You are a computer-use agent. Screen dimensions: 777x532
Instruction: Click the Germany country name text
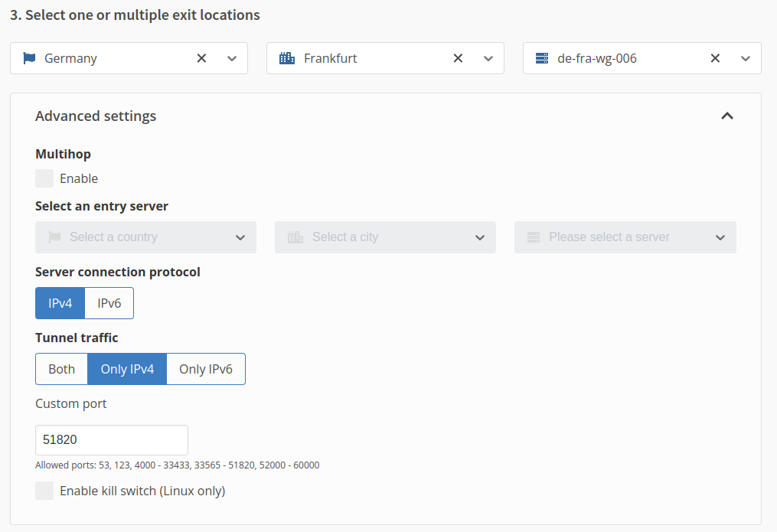pos(71,58)
